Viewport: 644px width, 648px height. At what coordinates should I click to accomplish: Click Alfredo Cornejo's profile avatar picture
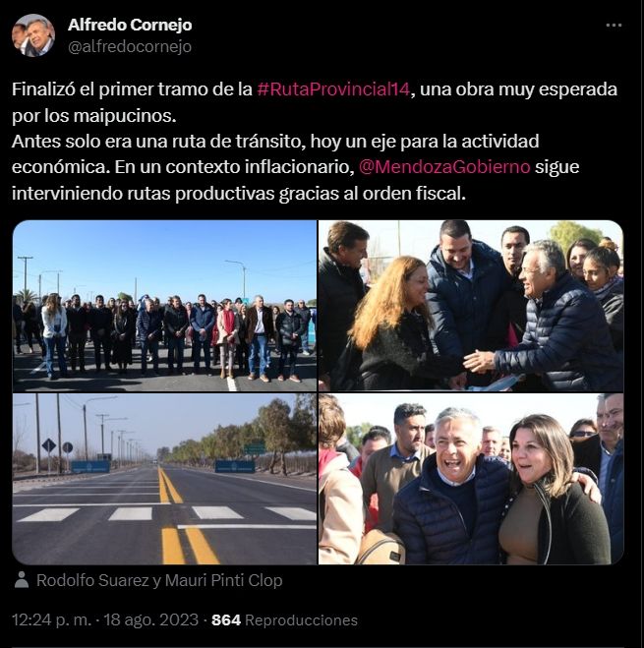(33, 35)
